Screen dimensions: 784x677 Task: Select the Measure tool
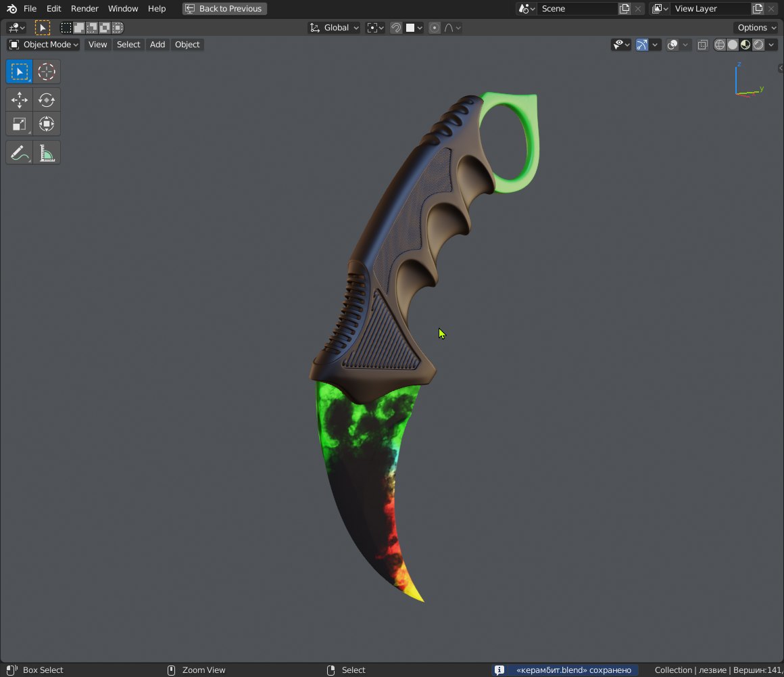(47, 153)
